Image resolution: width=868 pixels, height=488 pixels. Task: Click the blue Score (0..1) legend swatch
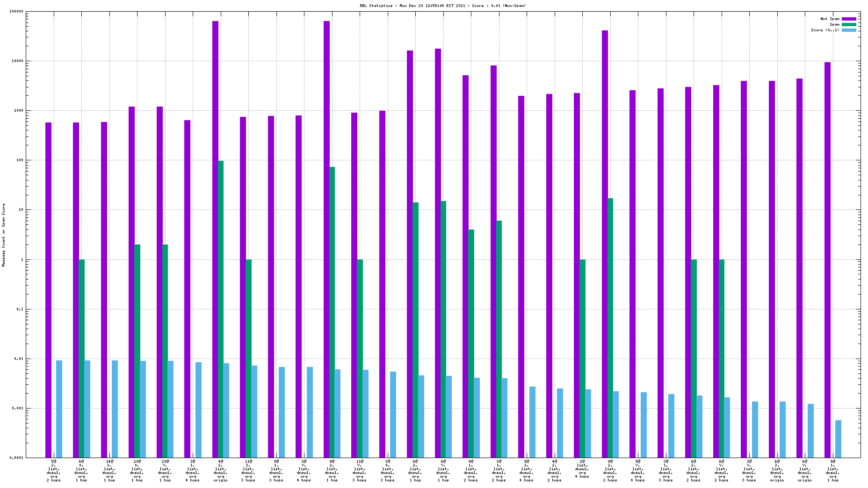click(x=849, y=30)
